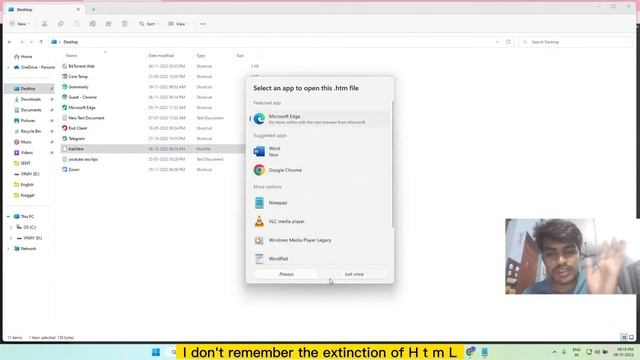The image size is (640, 360).
Task: Select WordPad in the app list
Action: coord(319,259)
